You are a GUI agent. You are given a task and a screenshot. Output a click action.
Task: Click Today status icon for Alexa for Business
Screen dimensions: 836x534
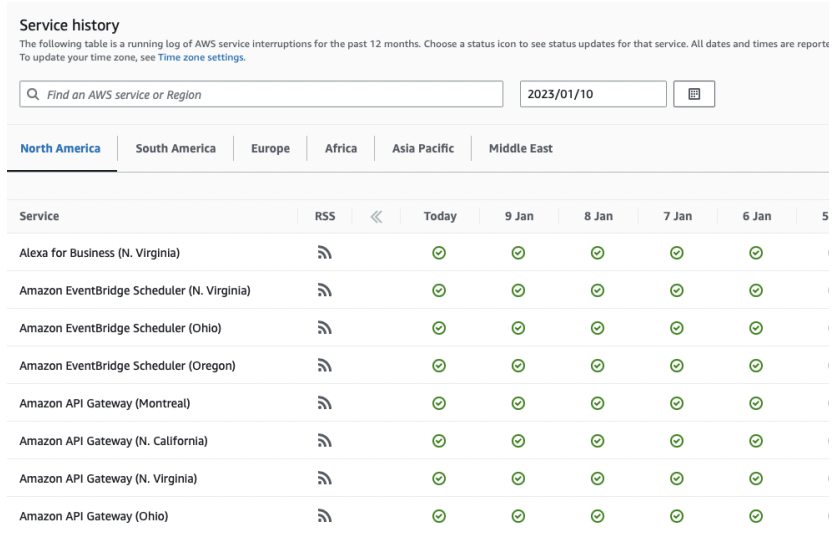coord(439,253)
